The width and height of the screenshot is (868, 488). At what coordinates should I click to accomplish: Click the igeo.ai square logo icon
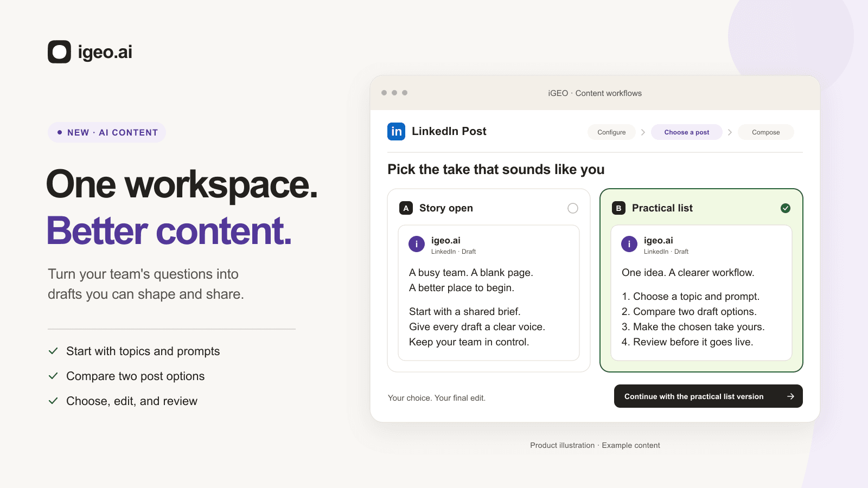tap(59, 52)
